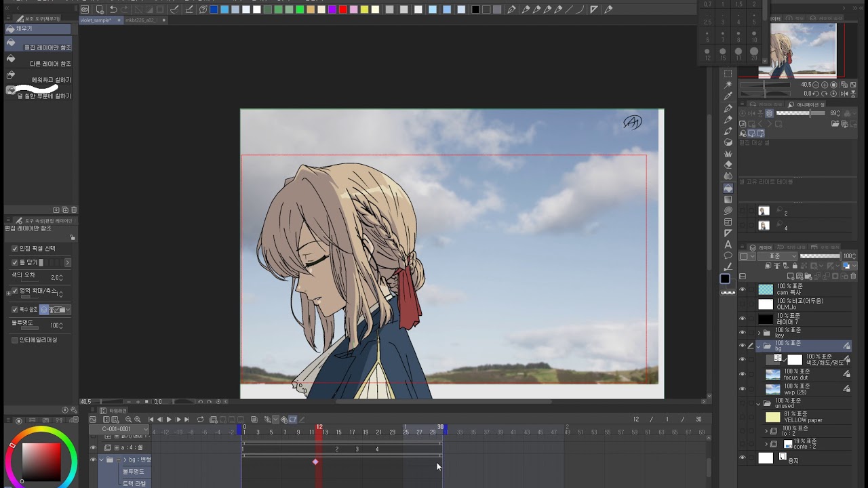Image resolution: width=868 pixels, height=488 pixels.
Task: Open the 특수 참조 options dropdown arrow
Action: tap(67, 310)
